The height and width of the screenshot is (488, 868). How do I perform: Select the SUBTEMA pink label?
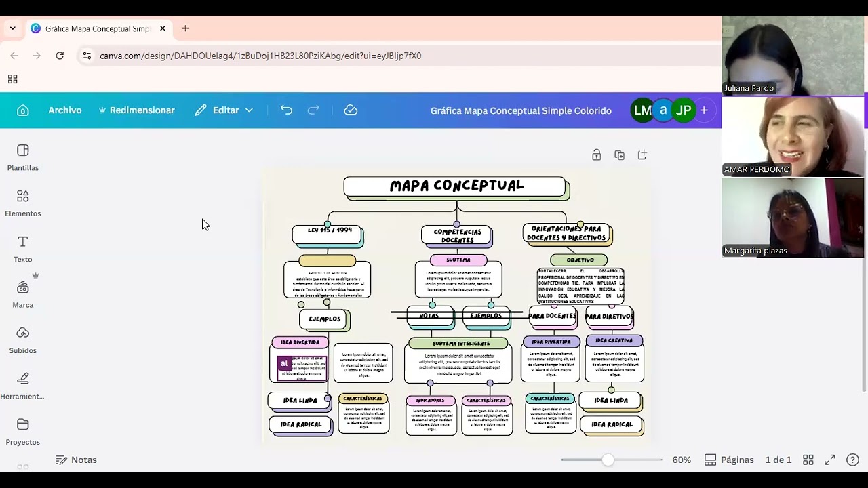point(458,260)
